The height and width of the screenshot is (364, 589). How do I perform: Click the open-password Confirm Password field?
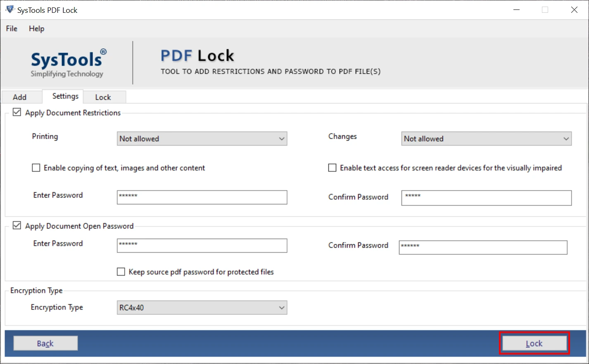(483, 248)
